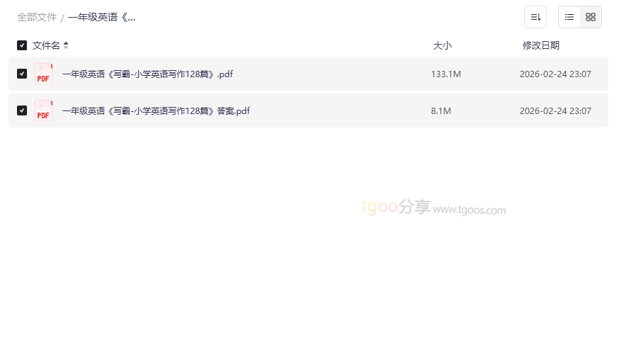Viewport: 619px width, 364px height.
Task: Toggle the select-all checkbox in header
Action: point(22,45)
